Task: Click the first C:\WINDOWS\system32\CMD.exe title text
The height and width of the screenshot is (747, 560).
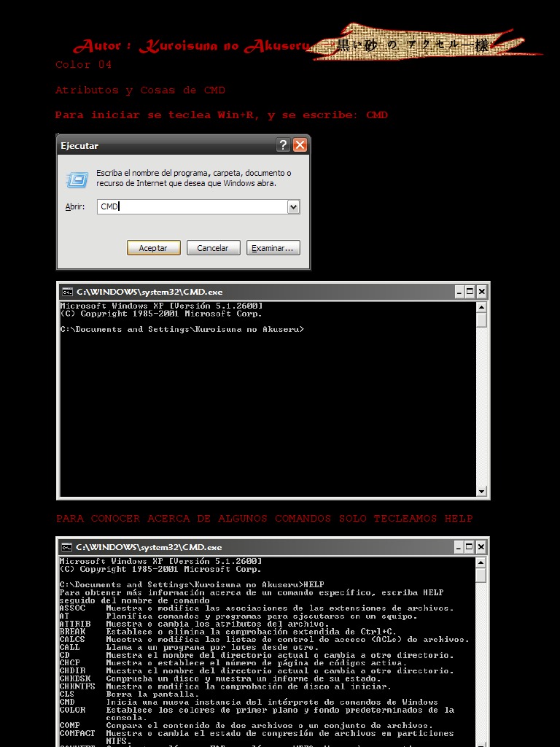Action: (x=149, y=292)
